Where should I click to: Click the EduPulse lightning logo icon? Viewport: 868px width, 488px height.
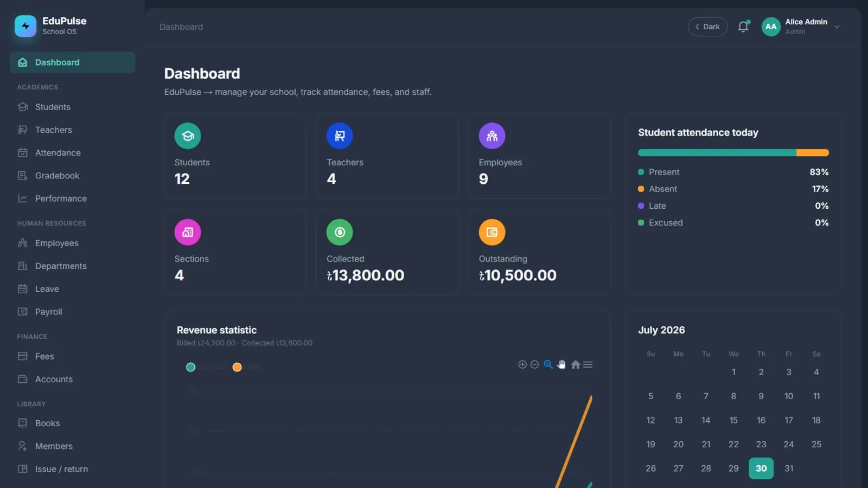(25, 26)
